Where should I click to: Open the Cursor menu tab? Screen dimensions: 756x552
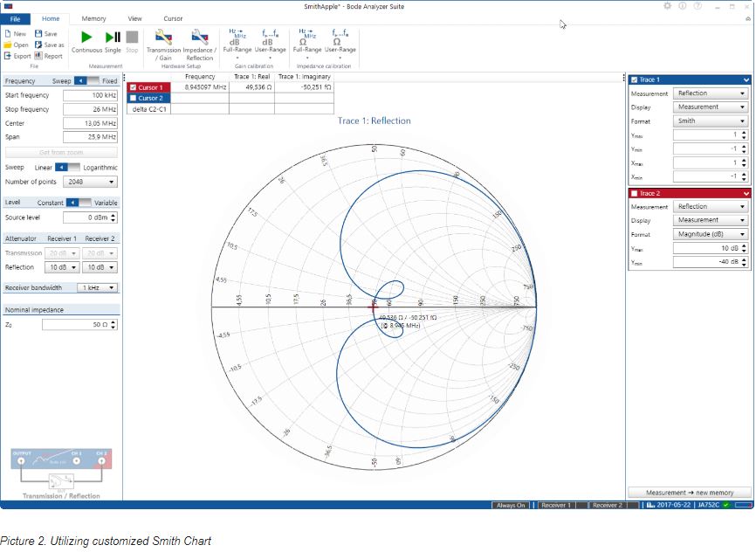173,18
